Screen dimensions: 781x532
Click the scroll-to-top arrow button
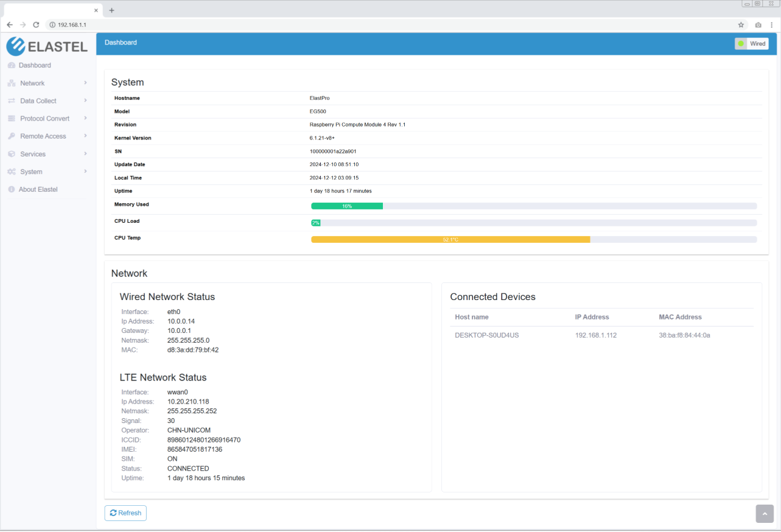(x=765, y=514)
